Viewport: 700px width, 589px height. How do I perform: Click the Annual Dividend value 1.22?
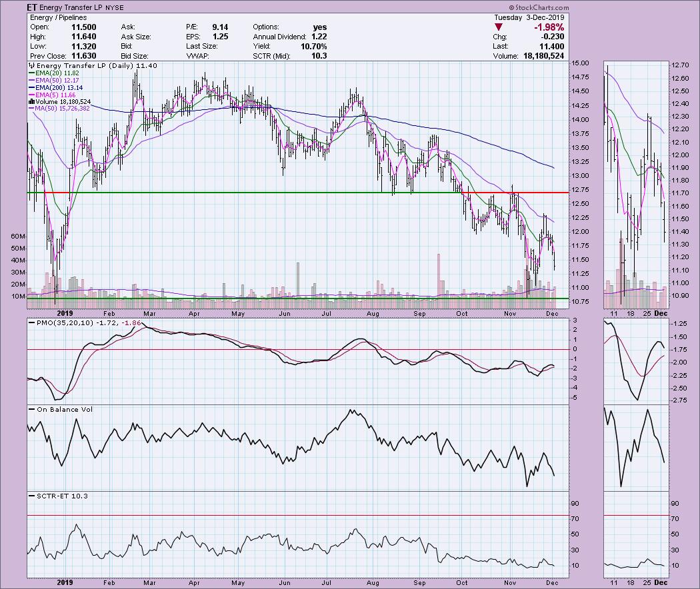click(x=319, y=37)
